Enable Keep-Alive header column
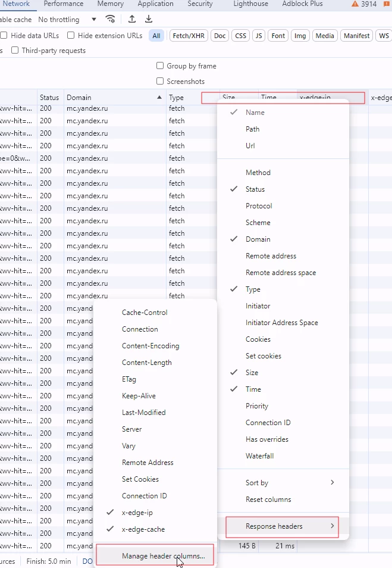Viewport: 392px width, 568px height. (155, 395)
